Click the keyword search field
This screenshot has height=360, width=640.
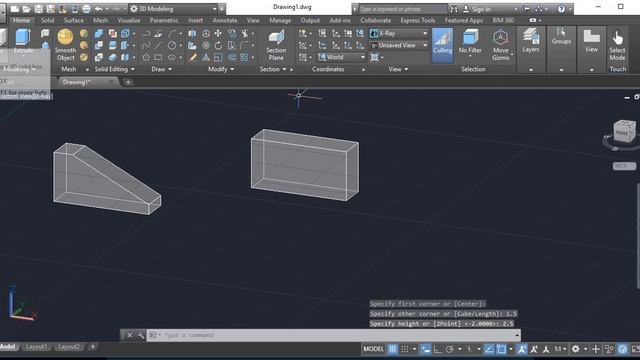point(402,9)
